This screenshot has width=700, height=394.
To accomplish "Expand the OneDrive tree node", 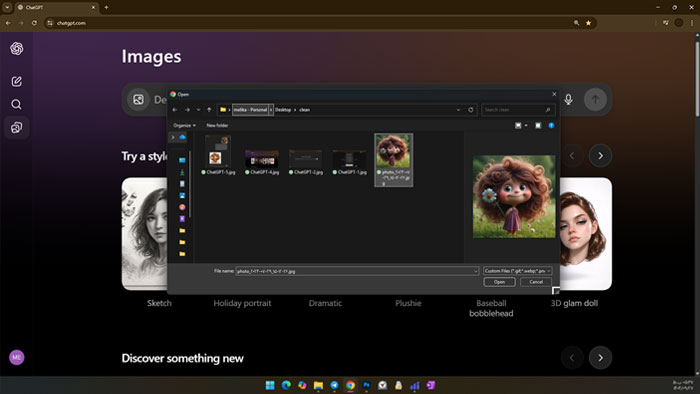I will click(x=173, y=137).
